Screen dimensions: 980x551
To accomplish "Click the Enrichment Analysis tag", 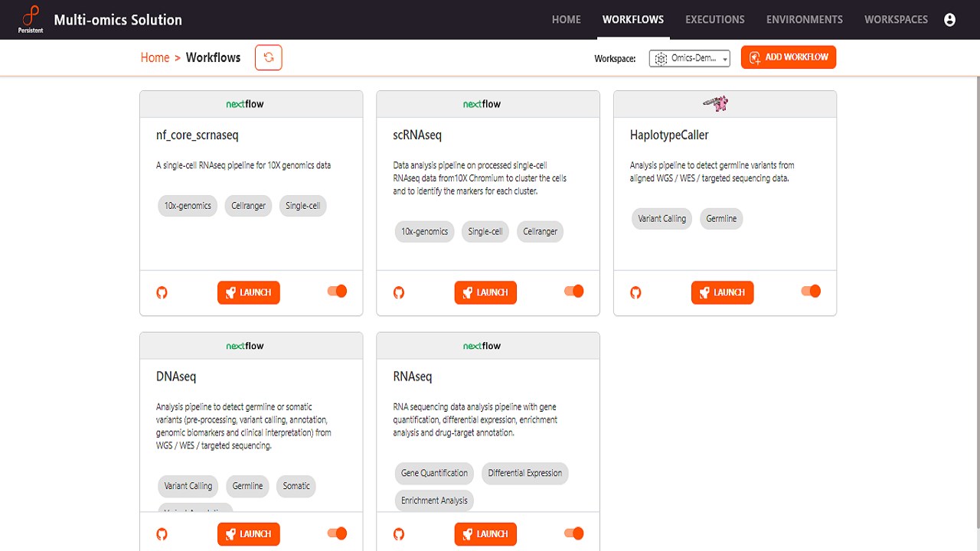I will pyautogui.click(x=434, y=500).
